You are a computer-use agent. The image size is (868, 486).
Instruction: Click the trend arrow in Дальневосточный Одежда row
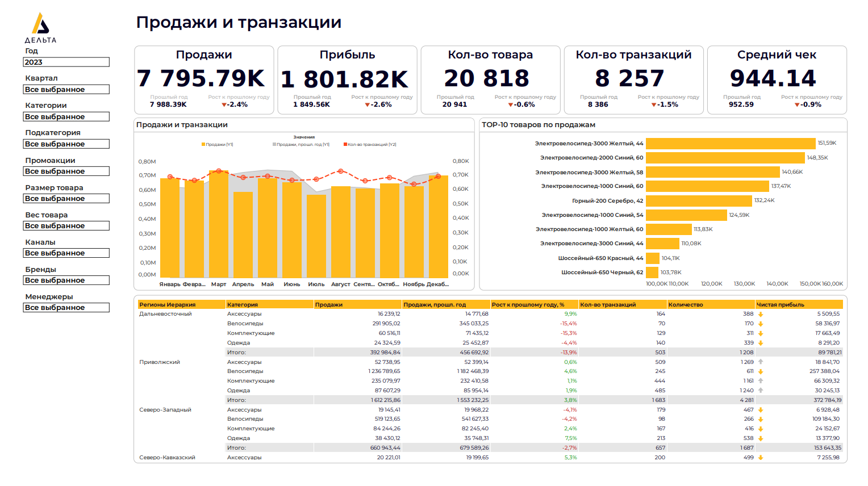(x=761, y=343)
